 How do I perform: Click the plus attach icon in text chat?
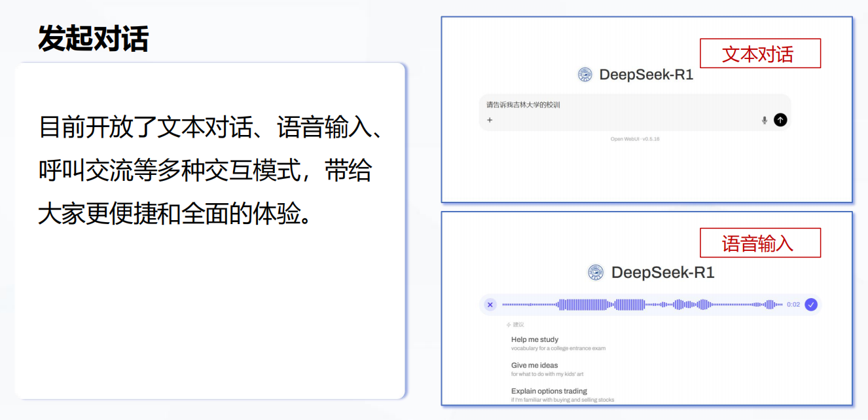(490, 120)
